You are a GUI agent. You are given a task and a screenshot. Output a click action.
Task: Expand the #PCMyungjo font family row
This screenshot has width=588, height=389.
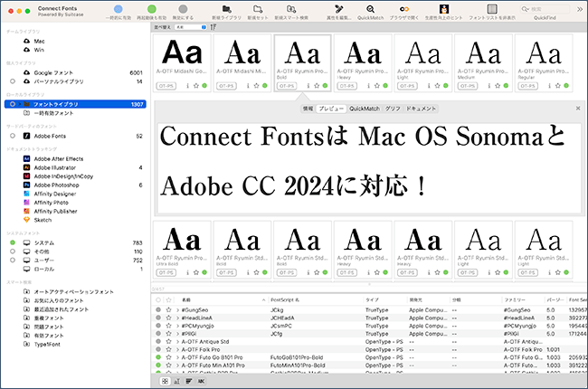click(x=177, y=326)
